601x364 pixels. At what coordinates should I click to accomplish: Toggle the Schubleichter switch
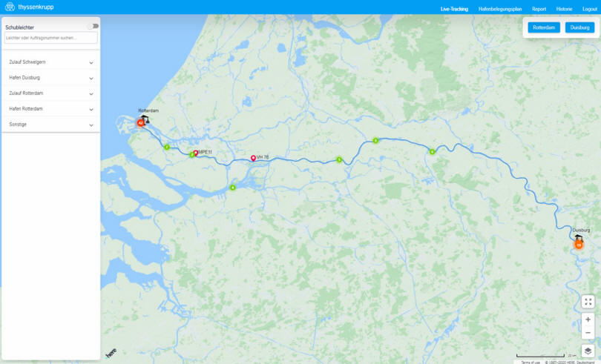click(x=93, y=26)
